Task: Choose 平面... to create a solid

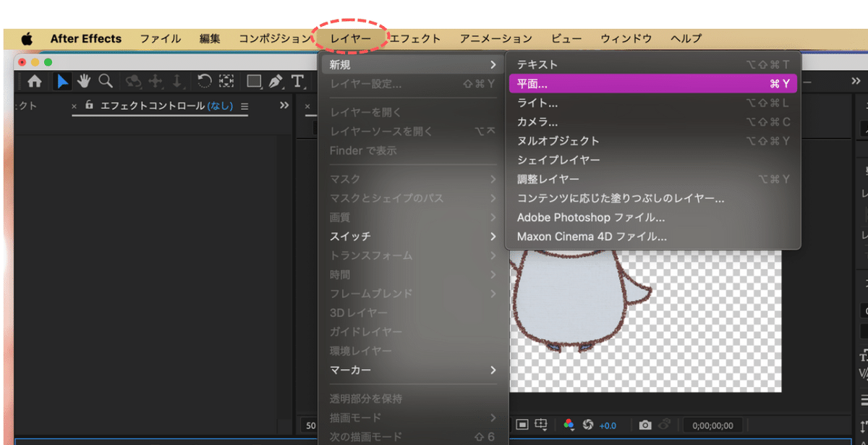Action: point(653,84)
